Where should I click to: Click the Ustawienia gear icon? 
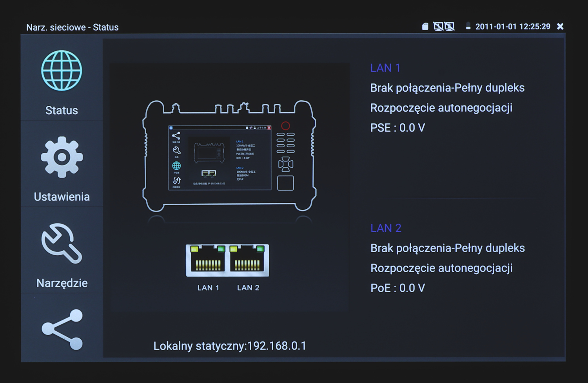62,157
